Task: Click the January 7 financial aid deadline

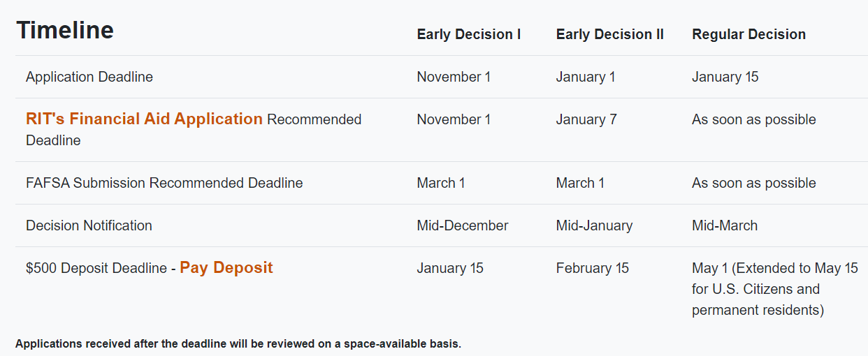Action: pyautogui.click(x=586, y=119)
